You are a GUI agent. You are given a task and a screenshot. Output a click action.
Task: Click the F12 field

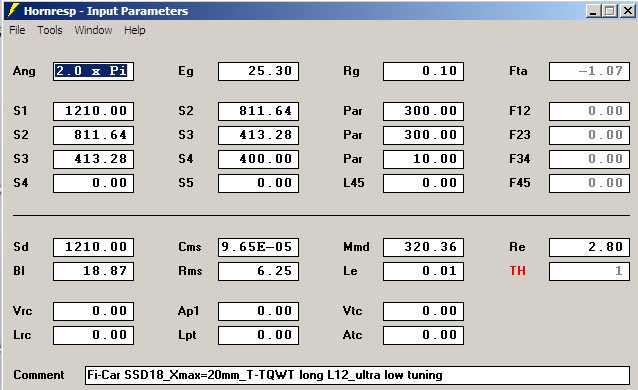(x=589, y=111)
